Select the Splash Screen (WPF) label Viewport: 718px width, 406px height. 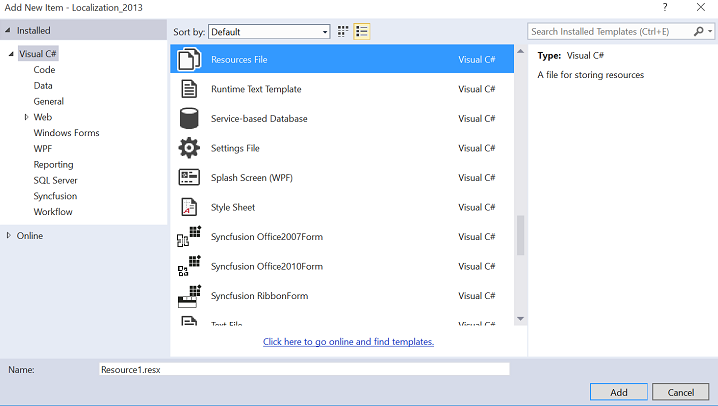(x=251, y=178)
